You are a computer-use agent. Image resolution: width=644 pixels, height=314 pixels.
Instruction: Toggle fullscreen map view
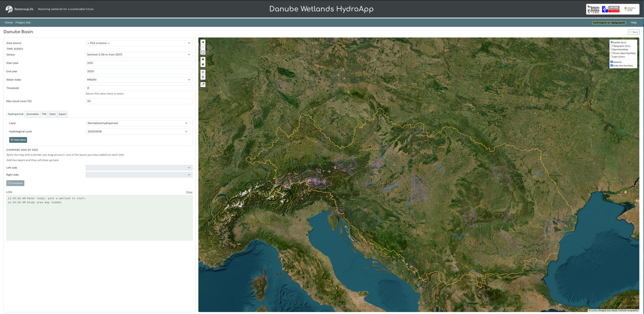(x=203, y=52)
